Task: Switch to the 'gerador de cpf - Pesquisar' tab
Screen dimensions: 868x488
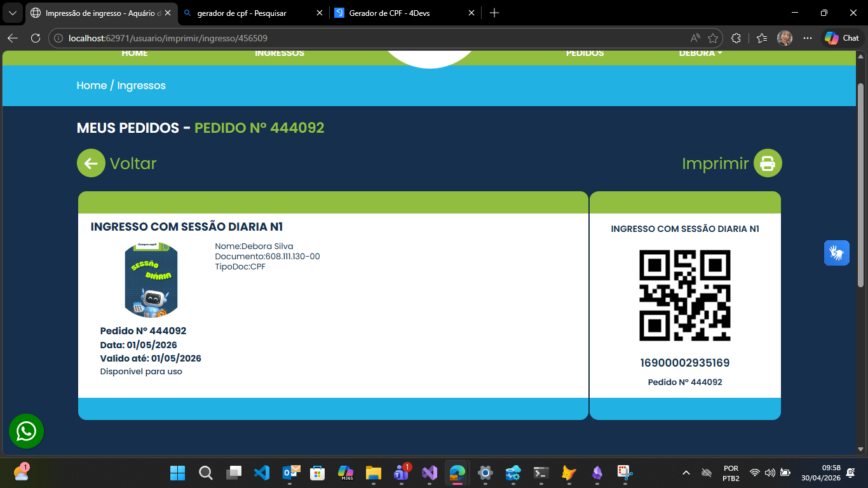Action: [252, 13]
